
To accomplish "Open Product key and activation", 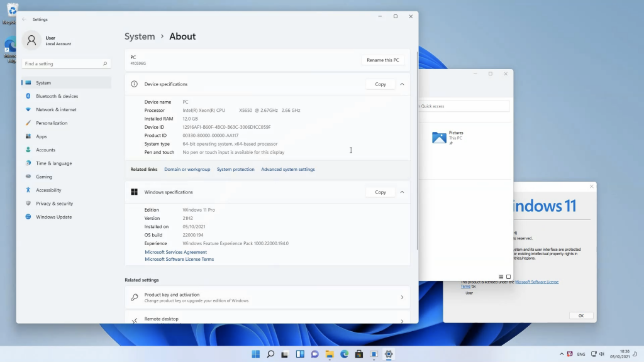I will tap(267, 297).
